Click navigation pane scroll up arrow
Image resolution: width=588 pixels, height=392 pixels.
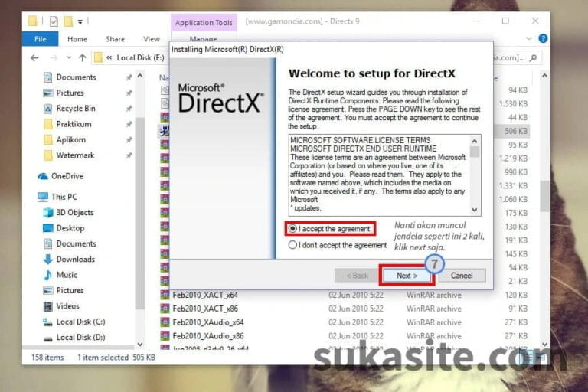tap(140, 76)
